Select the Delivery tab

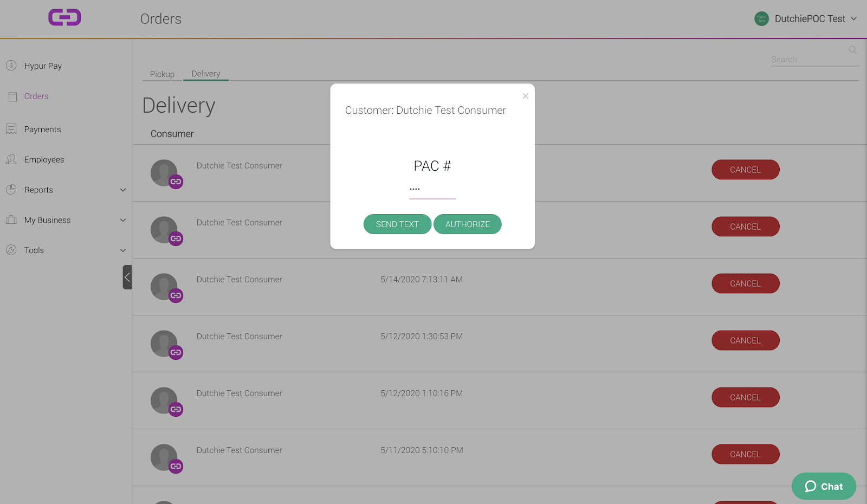(x=206, y=74)
